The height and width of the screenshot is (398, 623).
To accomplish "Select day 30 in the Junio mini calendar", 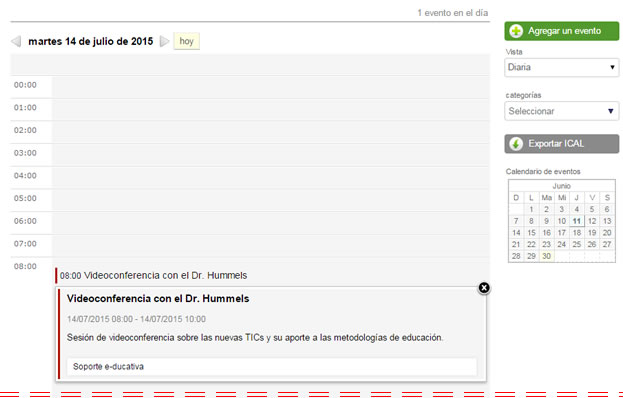I will [x=546, y=256].
